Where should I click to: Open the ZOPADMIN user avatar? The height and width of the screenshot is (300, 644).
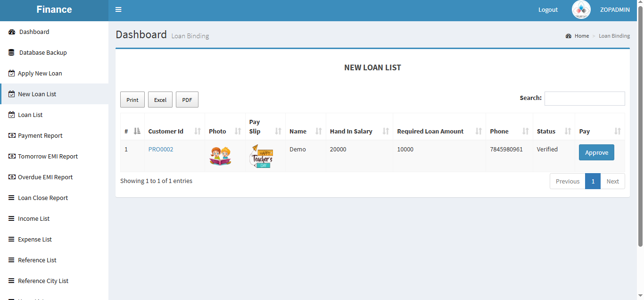[581, 9]
